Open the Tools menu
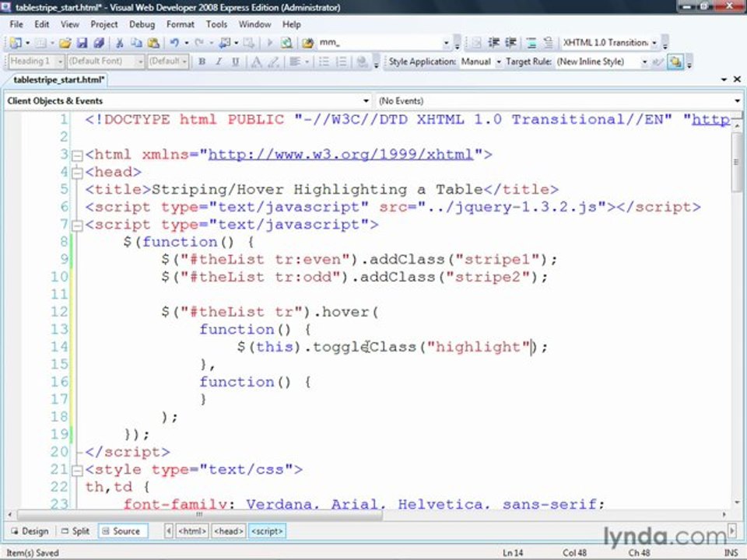747x560 pixels. tap(216, 24)
